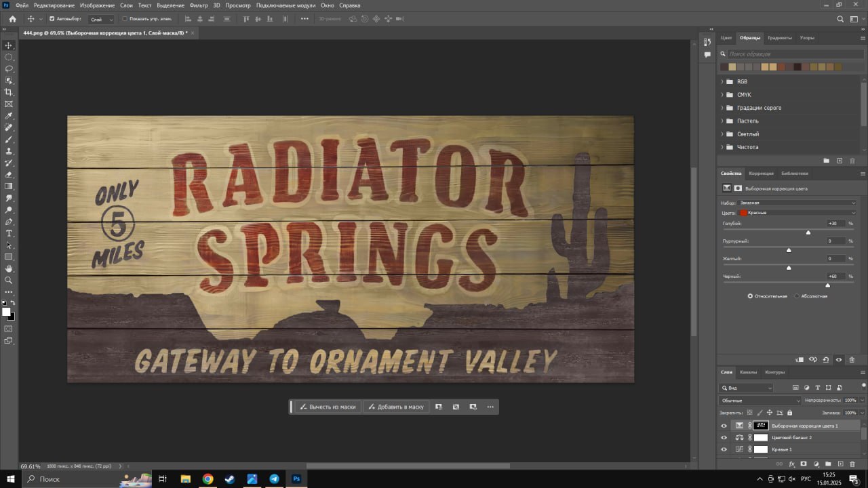Select the Eyedropper tool

(9, 116)
